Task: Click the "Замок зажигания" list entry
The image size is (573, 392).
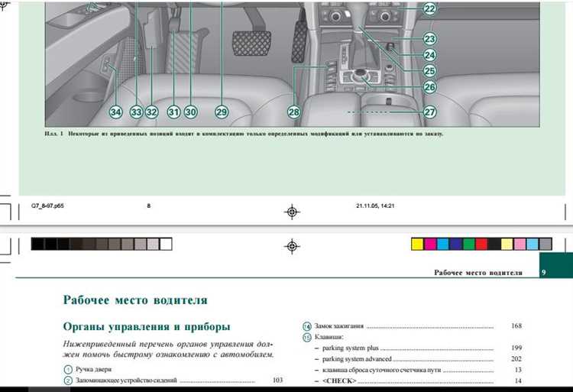Action: [338, 325]
